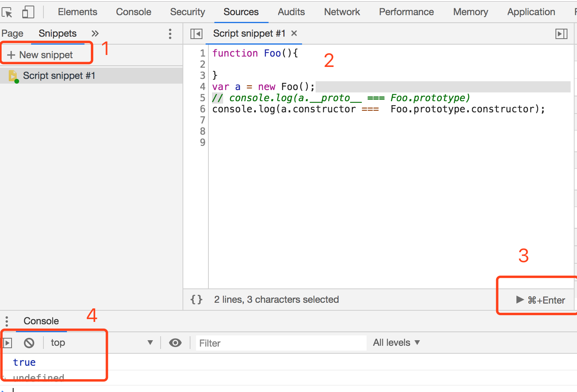Switch to the top Console tab
The width and height of the screenshot is (577, 392).
133,12
